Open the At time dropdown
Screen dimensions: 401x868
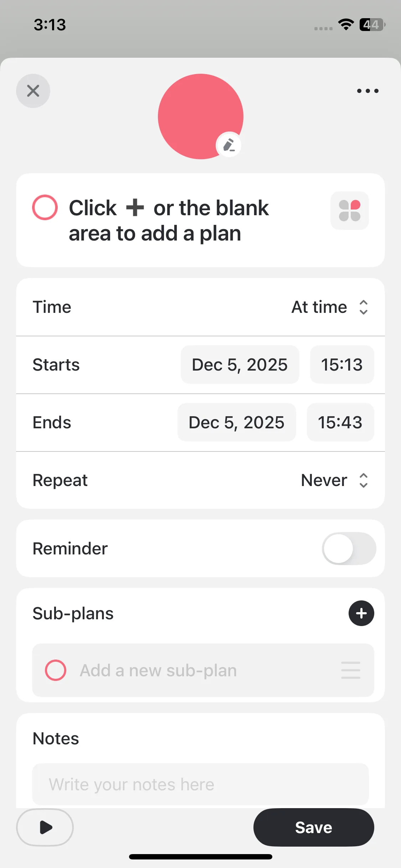click(x=329, y=307)
